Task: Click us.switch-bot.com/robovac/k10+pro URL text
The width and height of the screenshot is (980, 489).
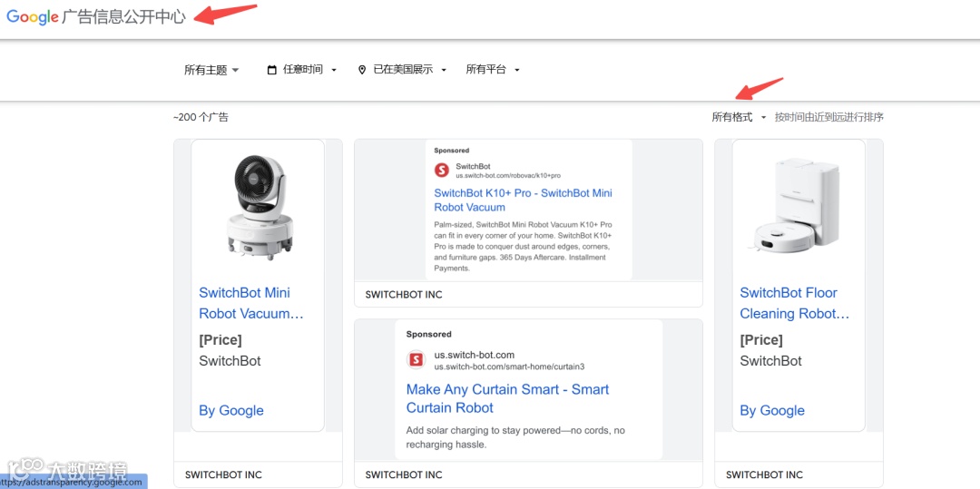Action: click(508, 176)
